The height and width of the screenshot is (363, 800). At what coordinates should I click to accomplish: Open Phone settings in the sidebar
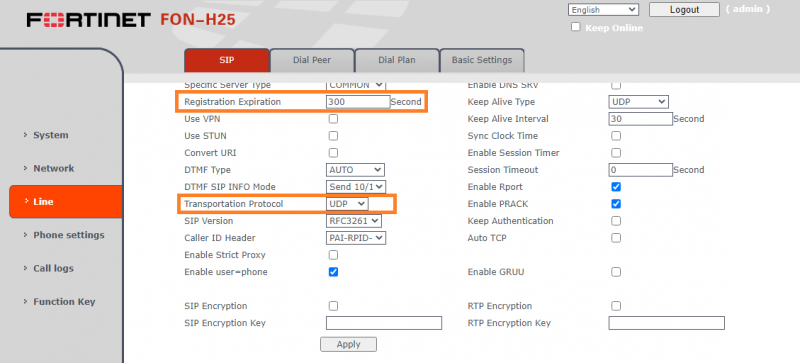point(68,235)
